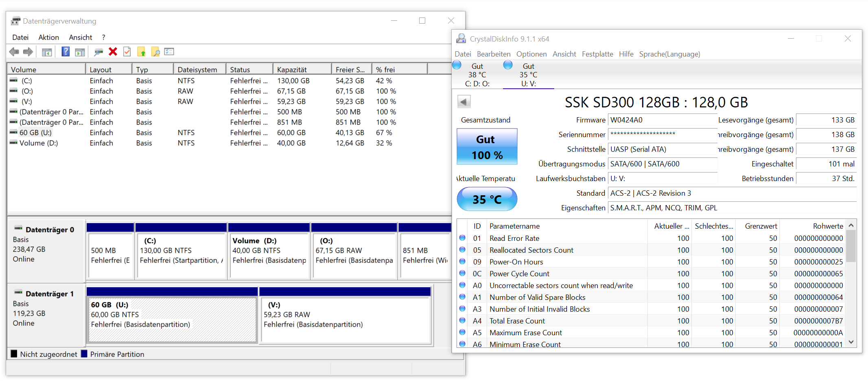Viewport: 868px width, 391px height.
Task: Select the (V:) 59,23 GB RAW partition block
Action: pyautogui.click(x=345, y=320)
